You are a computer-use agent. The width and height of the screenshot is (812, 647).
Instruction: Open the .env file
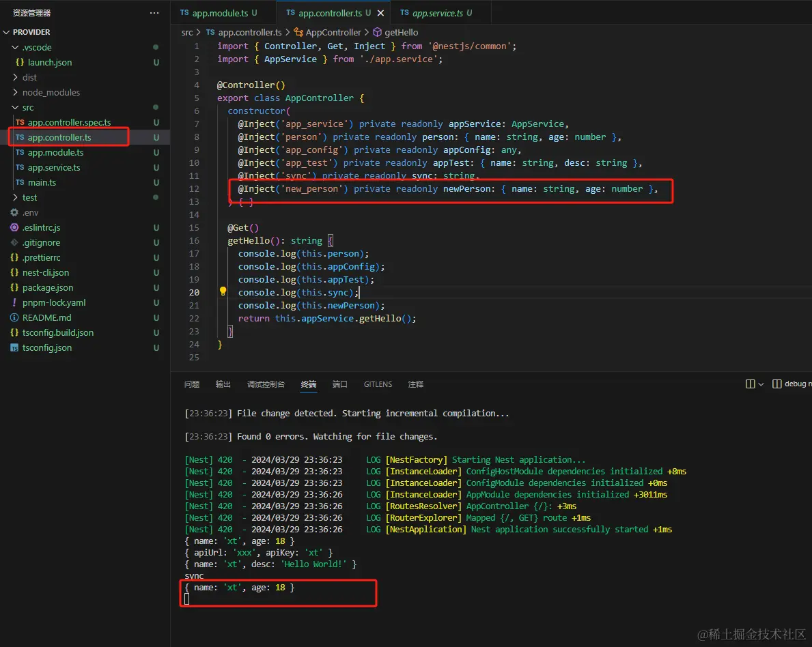point(31,212)
